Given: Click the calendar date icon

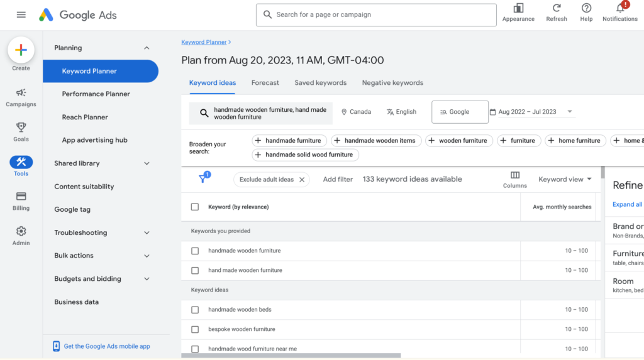Looking at the screenshot, I should (492, 112).
